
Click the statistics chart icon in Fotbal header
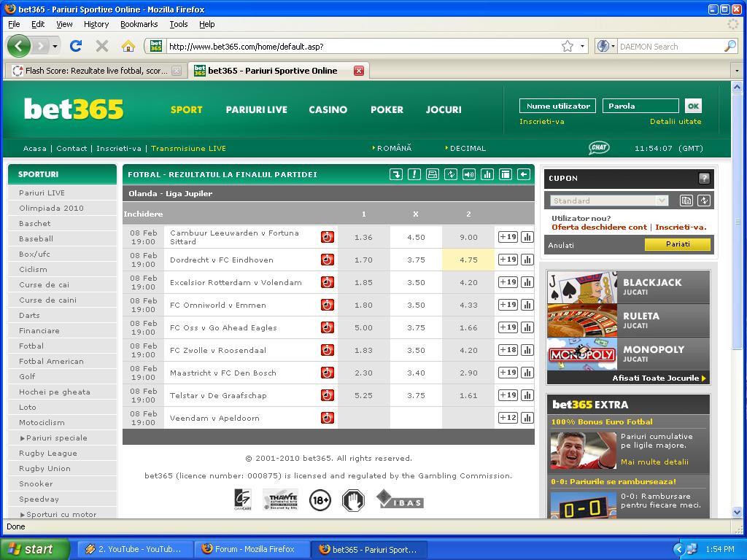(487, 174)
